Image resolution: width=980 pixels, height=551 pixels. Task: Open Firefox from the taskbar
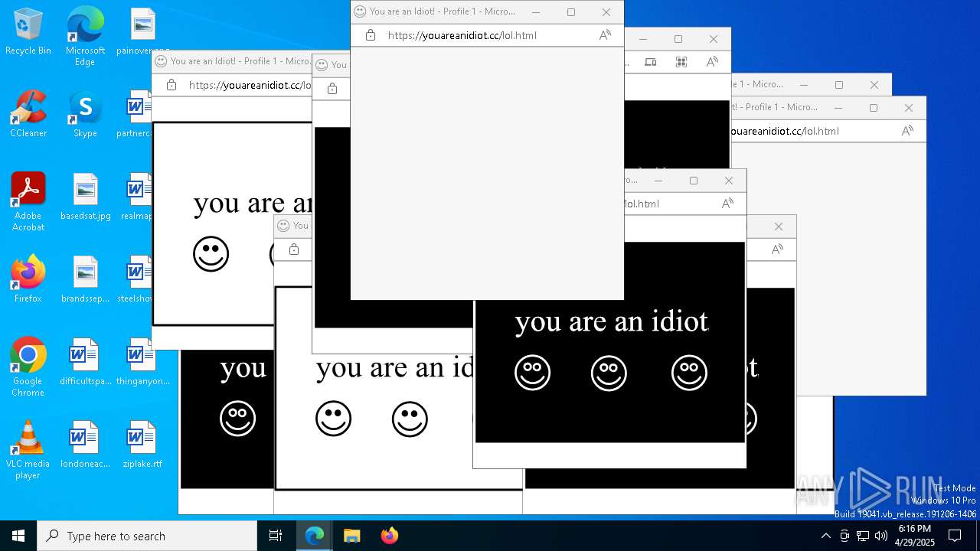(390, 536)
